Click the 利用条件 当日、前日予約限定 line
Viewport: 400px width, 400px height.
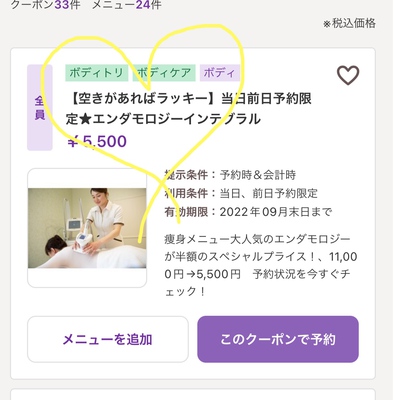(241, 193)
